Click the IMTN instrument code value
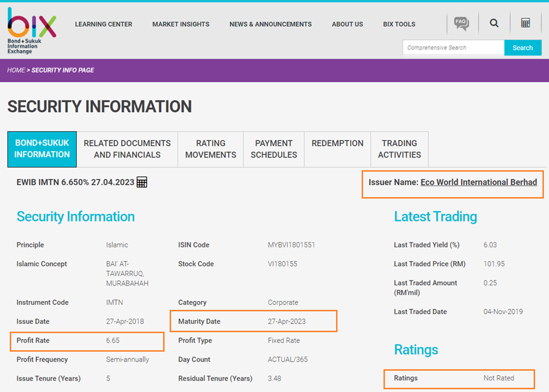 point(115,302)
